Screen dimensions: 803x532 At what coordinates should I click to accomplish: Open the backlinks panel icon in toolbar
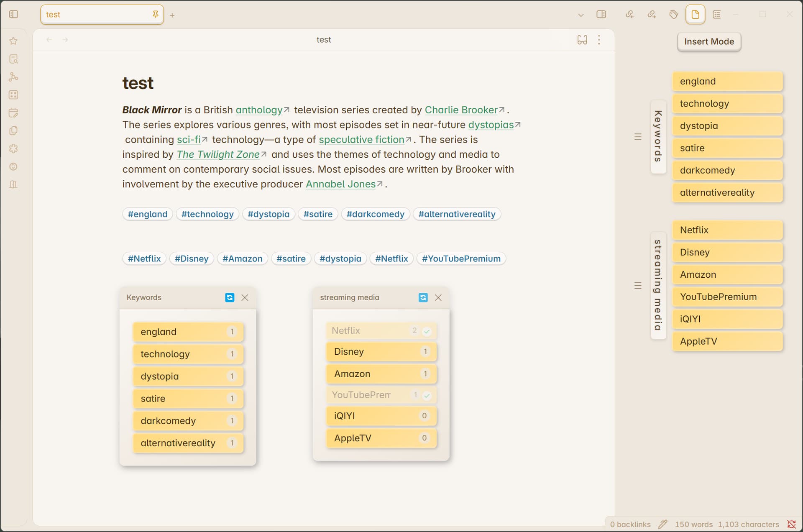(629, 14)
